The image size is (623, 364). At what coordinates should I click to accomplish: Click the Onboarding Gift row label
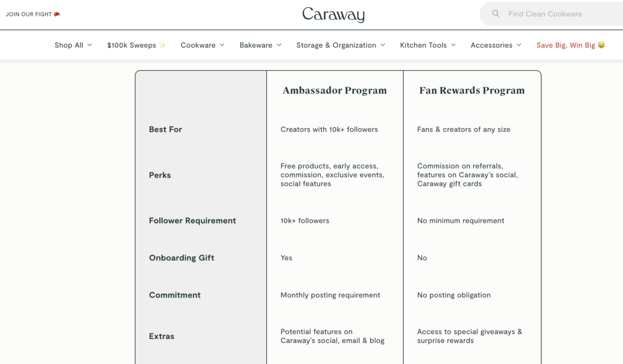pos(182,258)
